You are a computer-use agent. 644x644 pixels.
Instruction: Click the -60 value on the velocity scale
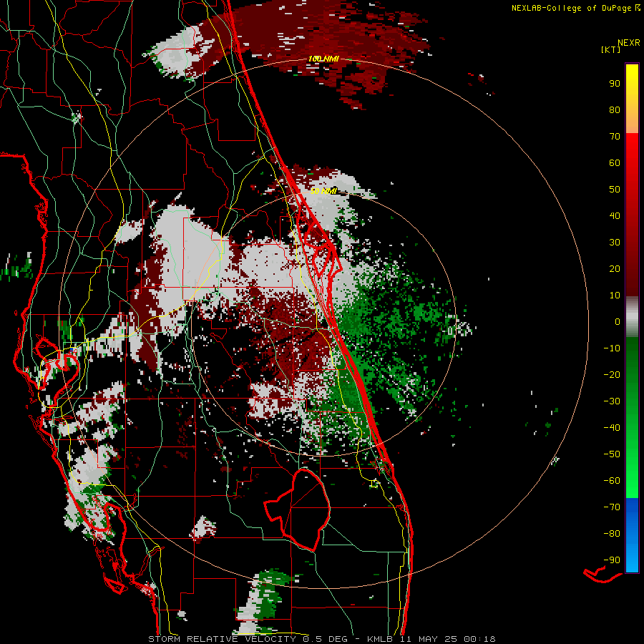coord(612,481)
